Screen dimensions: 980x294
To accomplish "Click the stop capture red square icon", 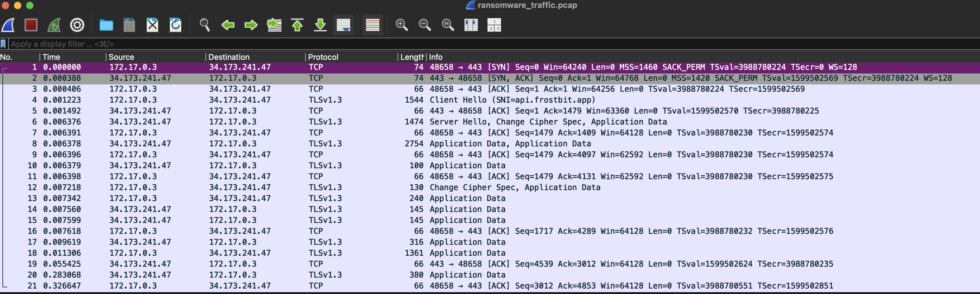I will pyautogui.click(x=31, y=25).
